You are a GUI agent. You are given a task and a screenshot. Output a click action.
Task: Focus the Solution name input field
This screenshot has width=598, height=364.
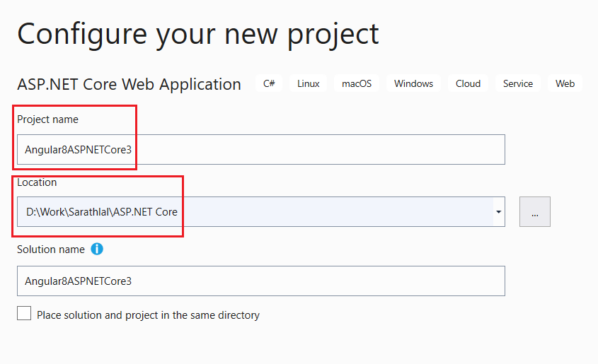click(261, 281)
